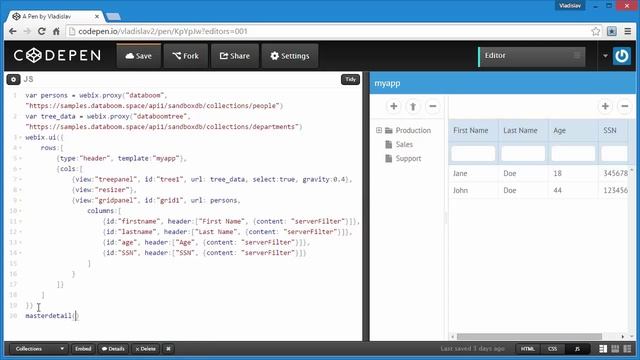Image resolution: width=640 pixels, height=360 pixels.
Task: Open the browser home page
Action: [56, 31]
